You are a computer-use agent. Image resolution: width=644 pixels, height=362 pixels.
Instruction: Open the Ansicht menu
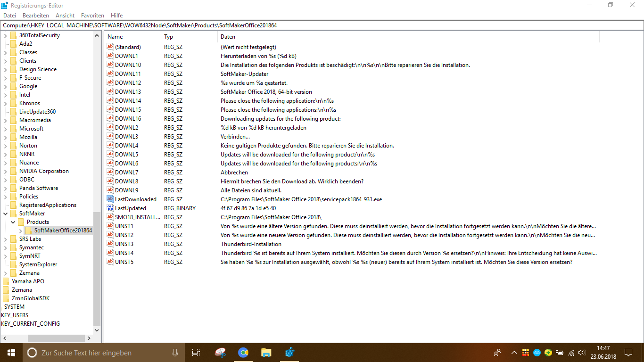click(65, 16)
